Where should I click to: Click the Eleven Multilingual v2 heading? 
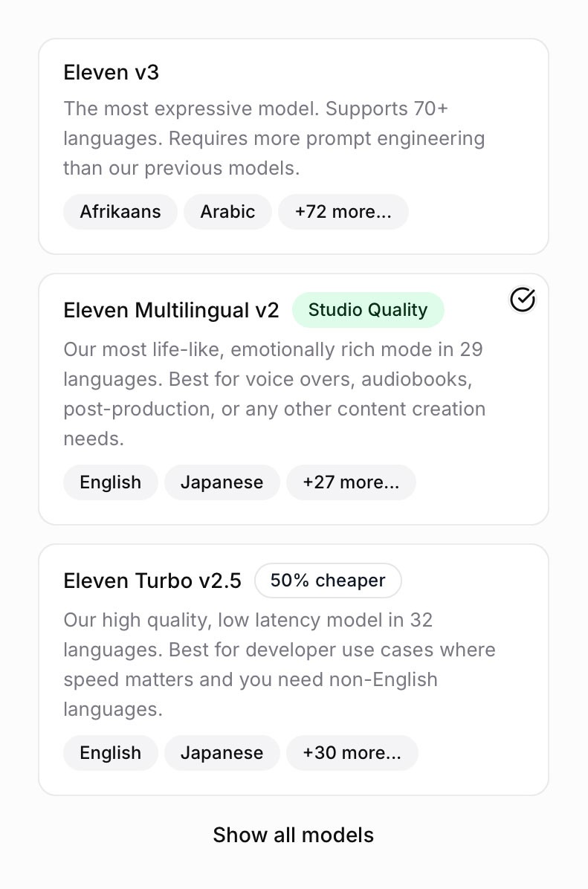click(x=170, y=310)
